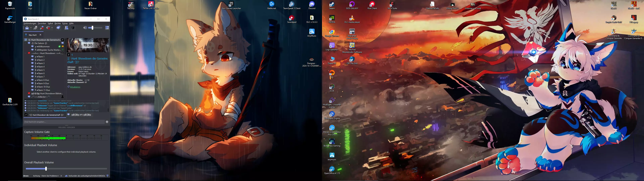Screen dimensions: 644x181
Task: Open the Extras menu
Action: (65, 23)
